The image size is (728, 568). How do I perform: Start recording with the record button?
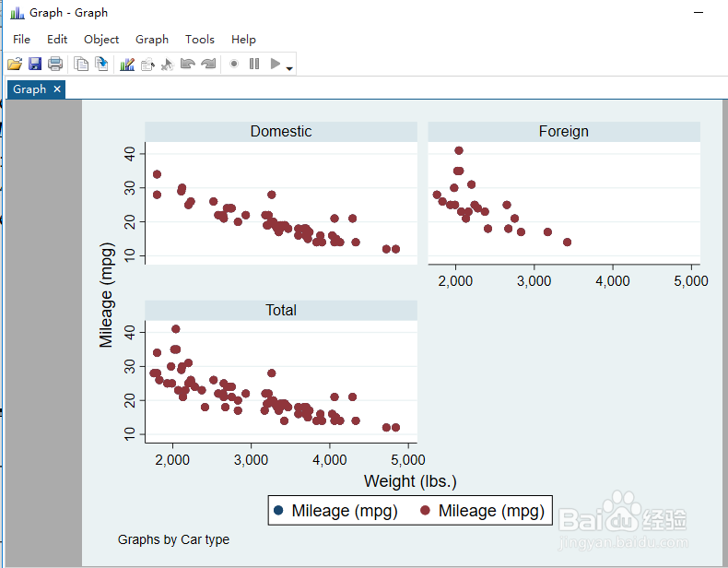click(x=234, y=64)
